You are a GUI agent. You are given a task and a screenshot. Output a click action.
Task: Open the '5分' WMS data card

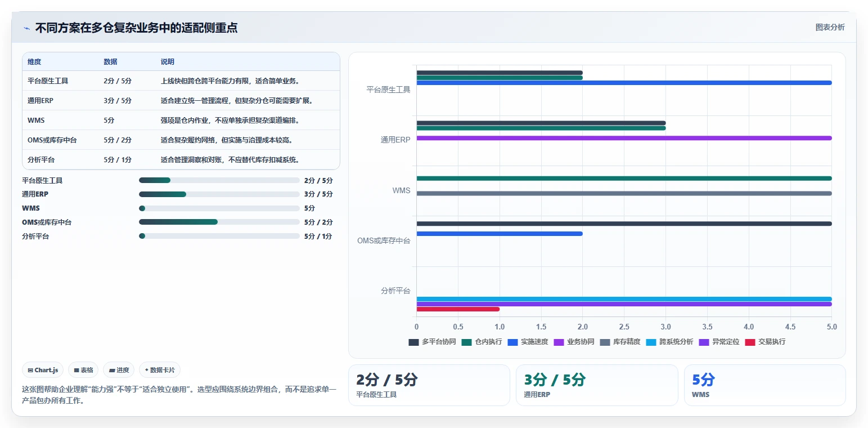click(x=764, y=385)
